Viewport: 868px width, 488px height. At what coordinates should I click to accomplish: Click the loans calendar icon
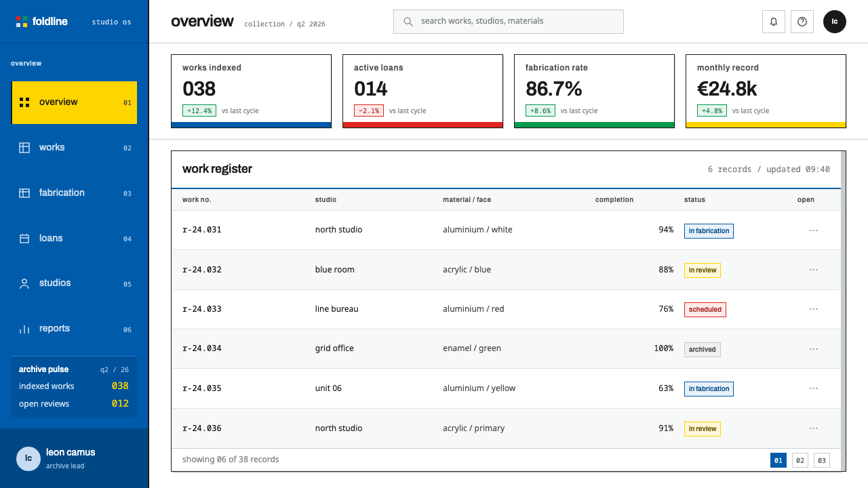24,239
